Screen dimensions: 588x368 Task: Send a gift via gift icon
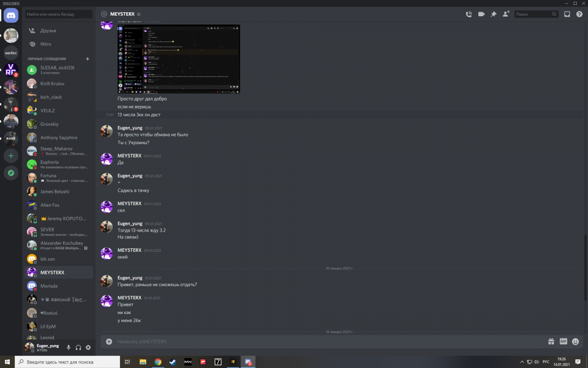coord(551,342)
